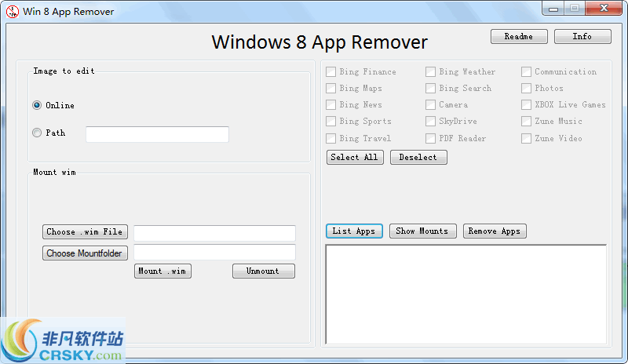628x364 pixels.
Task: Click the Show Mounts button
Action: (x=422, y=231)
